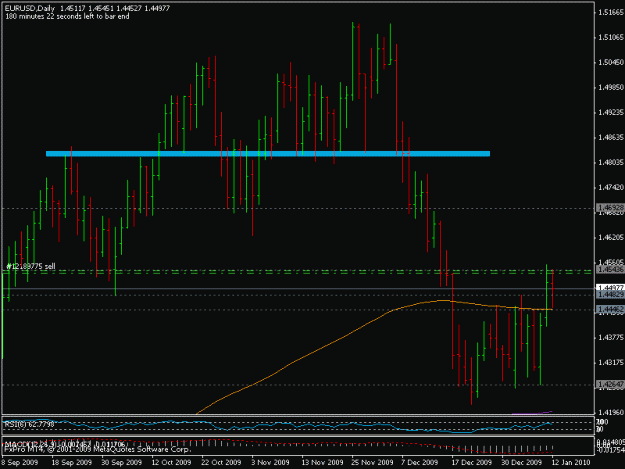Click the 22 Oct 2009 date label
This screenshot has height=469, width=625.
[x=221, y=462]
